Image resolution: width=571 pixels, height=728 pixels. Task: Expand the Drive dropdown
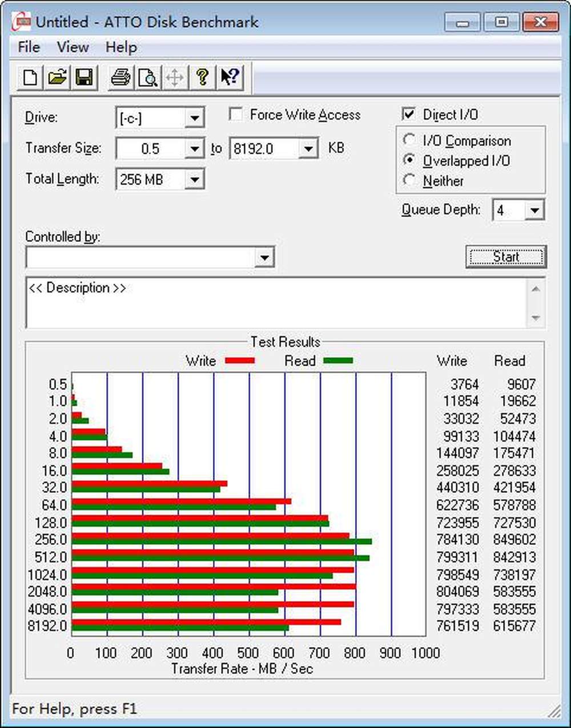[195, 118]
